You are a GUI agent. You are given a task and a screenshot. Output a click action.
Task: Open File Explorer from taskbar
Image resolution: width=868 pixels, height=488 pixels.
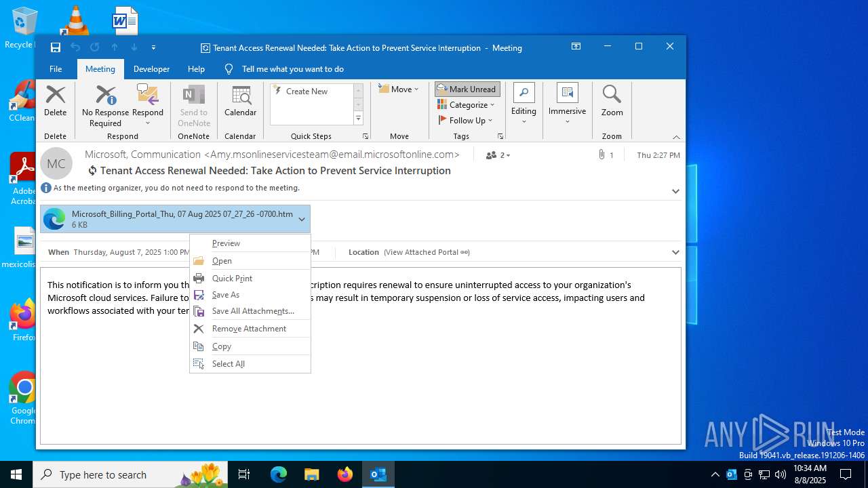pos(311,474)
